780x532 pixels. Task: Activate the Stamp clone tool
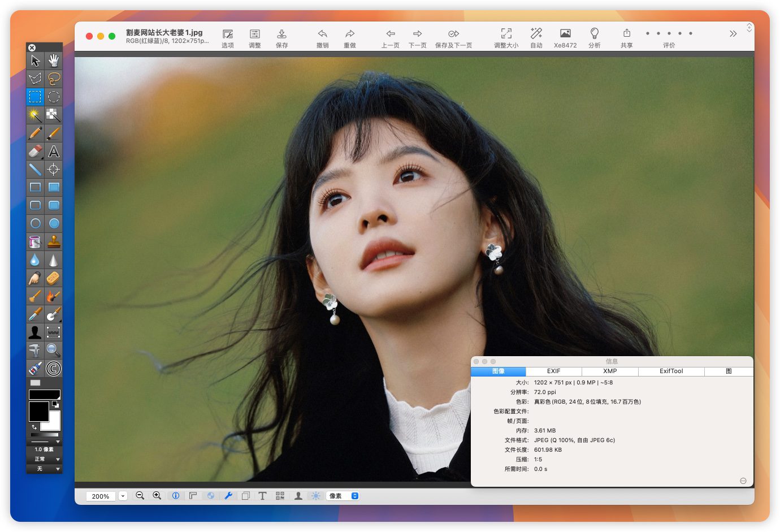pos(54,242)
